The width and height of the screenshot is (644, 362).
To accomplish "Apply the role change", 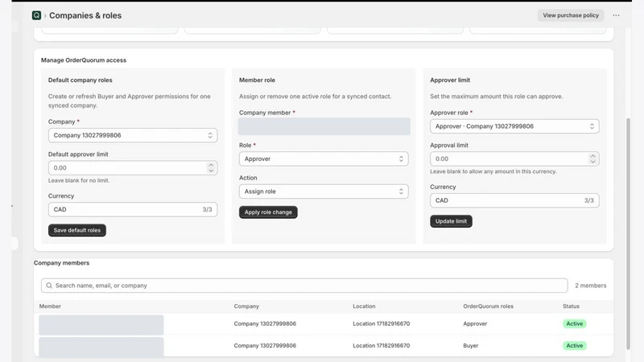I will (x=268, y=212).
